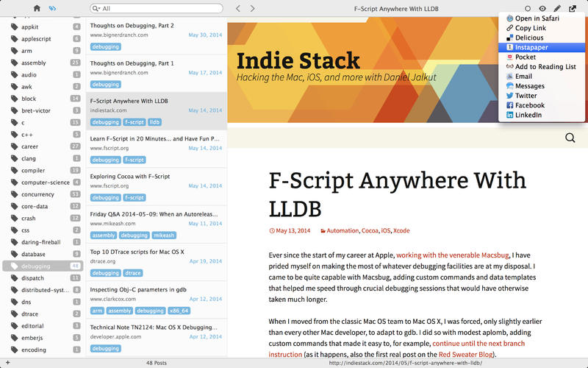
Task: Open the 'working with the venerable Macsbug' link
Action: pyautogui.click(x=452, y=255)
